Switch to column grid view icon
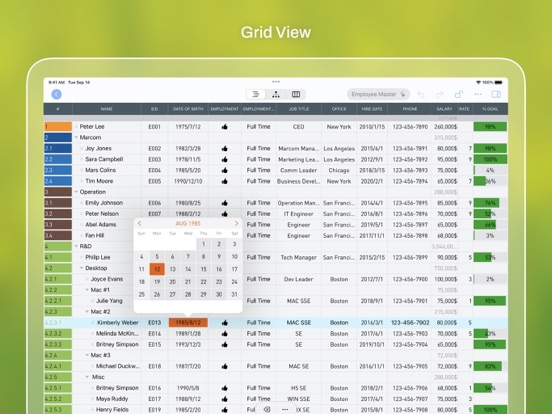The height and width of the screenshot is (414, 552). pyautogui.click(x=296, y=94)
